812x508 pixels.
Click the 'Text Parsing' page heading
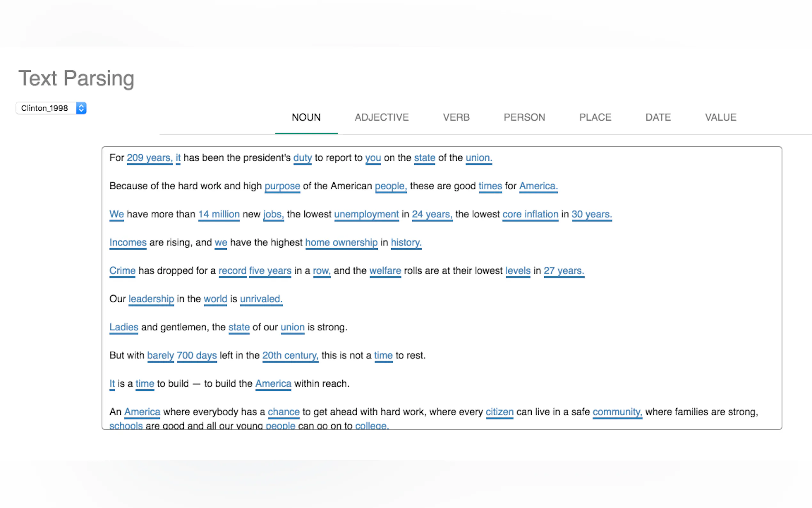pos(76,78)
